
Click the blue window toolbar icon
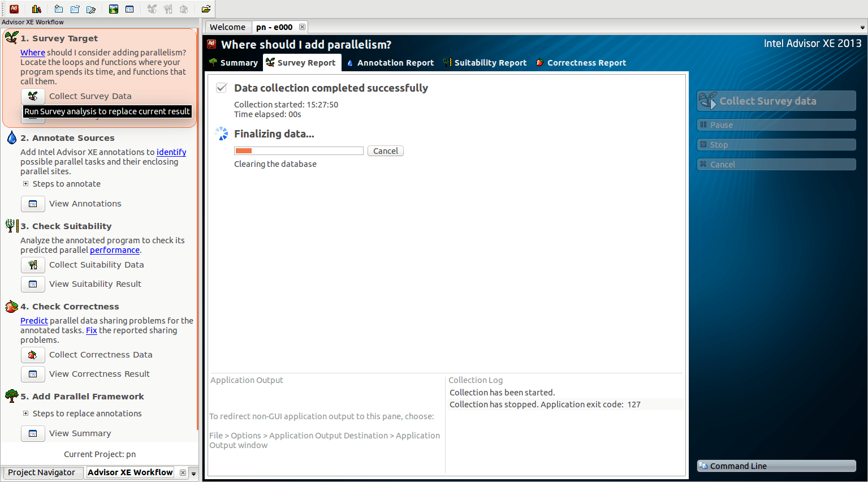(x=129, y=8)
